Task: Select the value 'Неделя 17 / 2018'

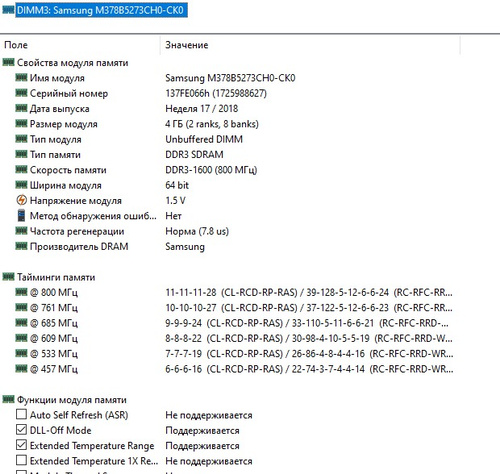Action: click(x=202, y=109)
